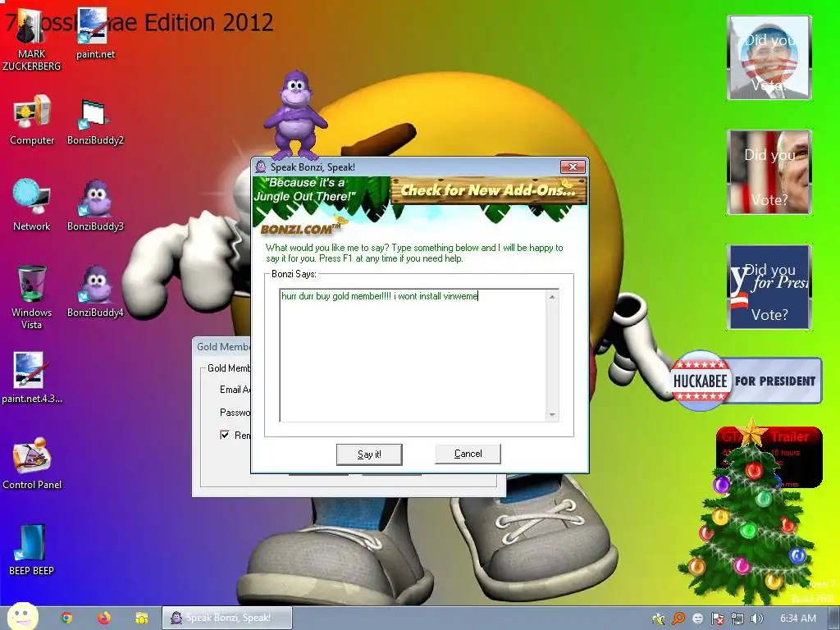Open the Windows Vista recycle bin icon
This screenshot has height=630, width=840.
[32, 297]
